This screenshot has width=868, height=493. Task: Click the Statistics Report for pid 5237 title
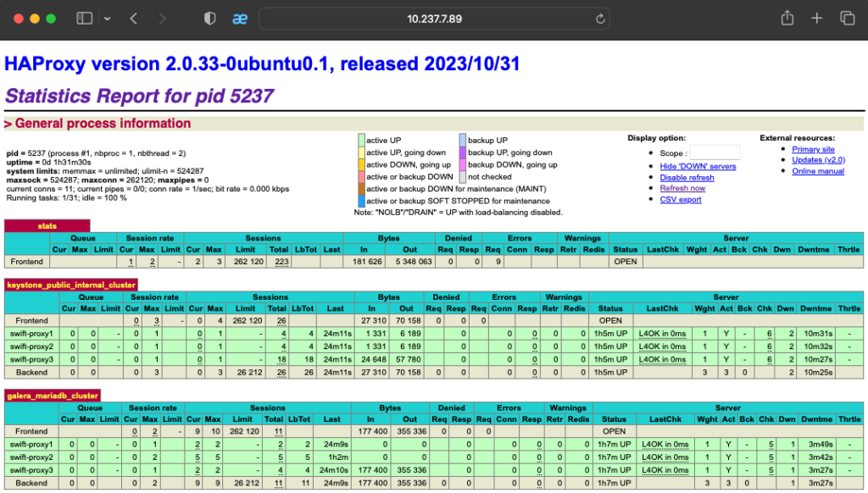pyautogui.click(x=139, y=96)
